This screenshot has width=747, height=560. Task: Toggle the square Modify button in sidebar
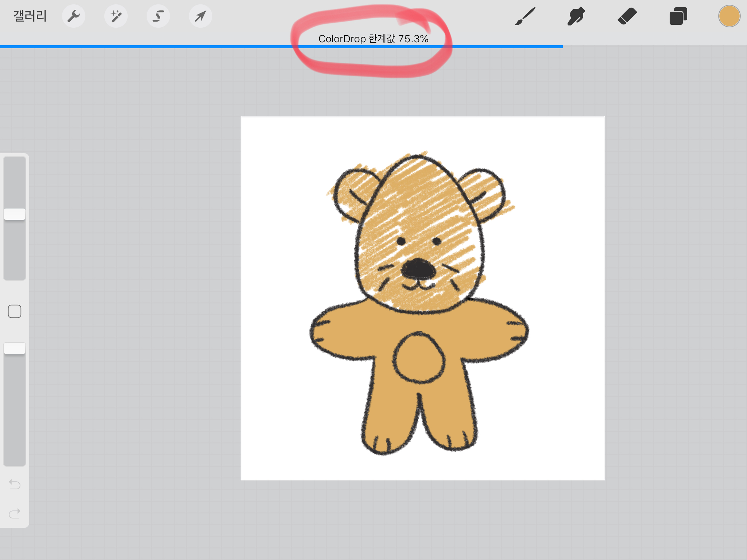coord(15,311)
